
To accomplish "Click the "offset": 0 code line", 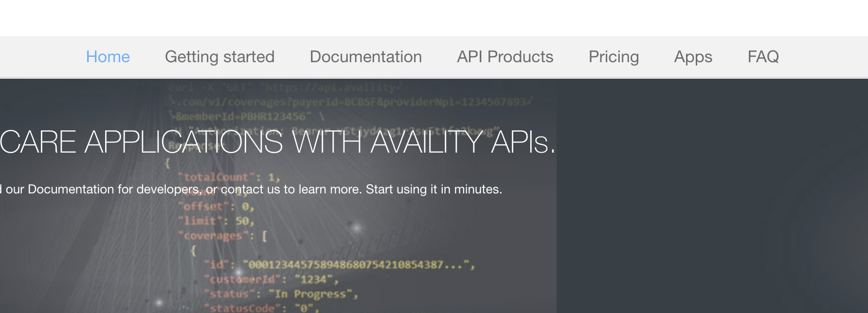I will [x=216, y=207].
